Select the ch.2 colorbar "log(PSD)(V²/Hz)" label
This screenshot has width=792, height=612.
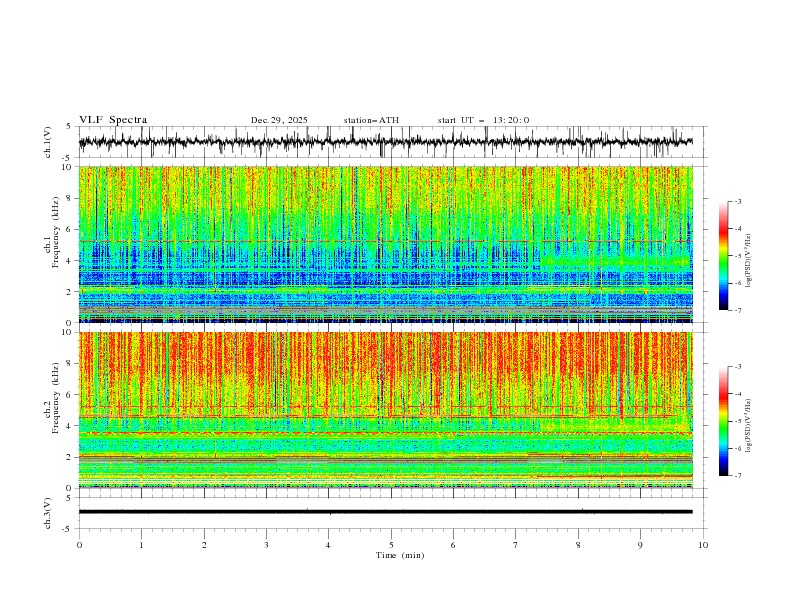[x=749, y=425]
